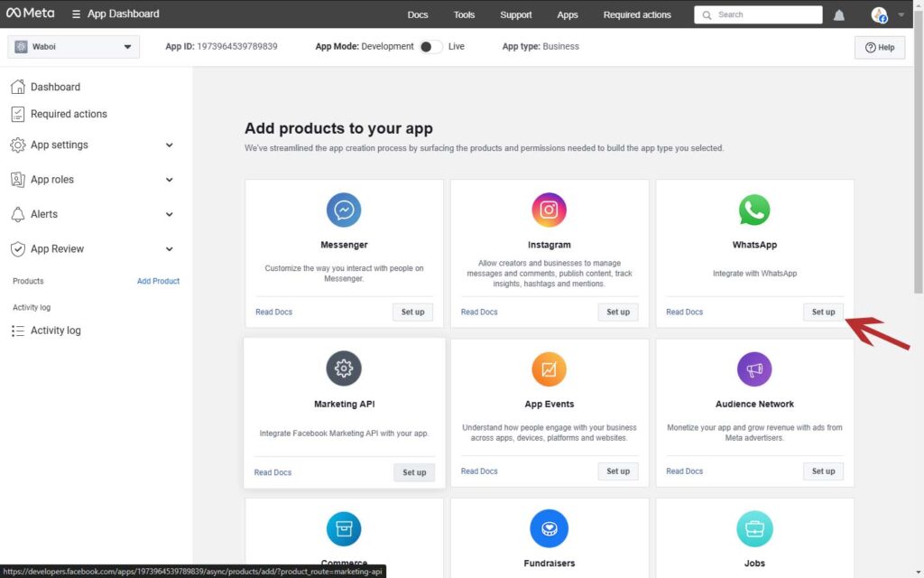Read Docs for Audience Network

tap(684, 471)
